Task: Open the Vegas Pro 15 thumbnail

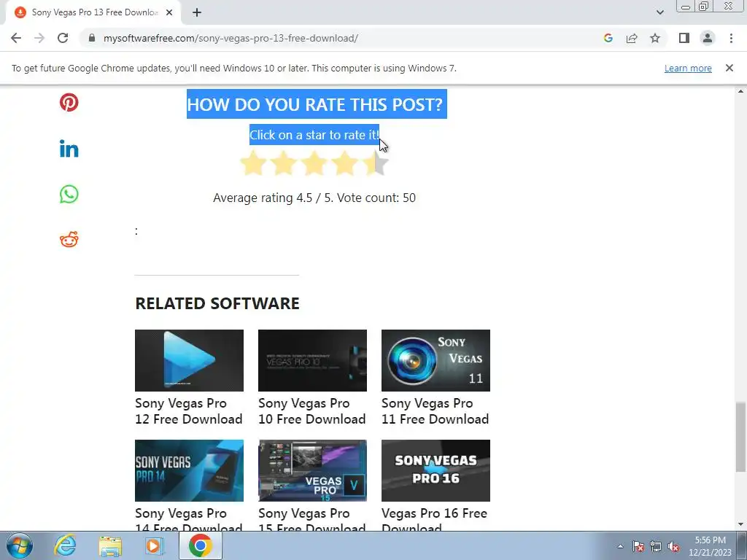Action: (312, 470)
